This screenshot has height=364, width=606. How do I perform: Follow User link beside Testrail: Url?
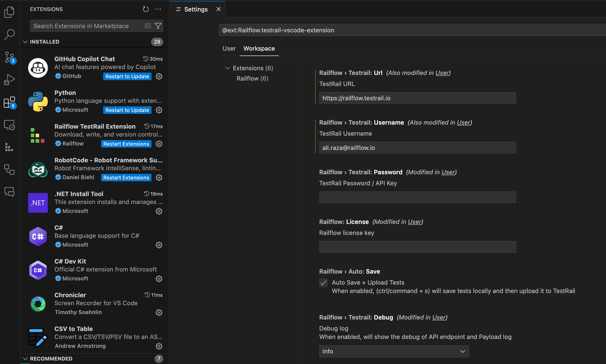tap(442, 73)
